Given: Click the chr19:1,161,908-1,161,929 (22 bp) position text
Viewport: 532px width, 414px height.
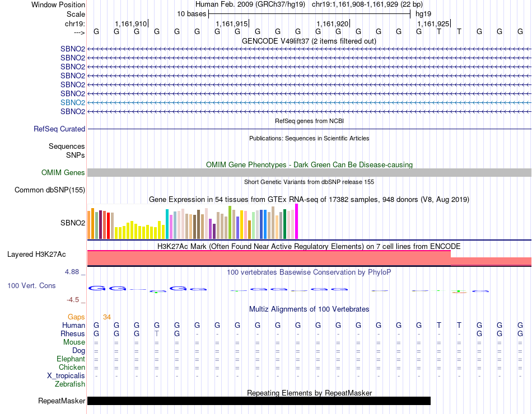Looking at the screenshot, I should pos(367,4).
